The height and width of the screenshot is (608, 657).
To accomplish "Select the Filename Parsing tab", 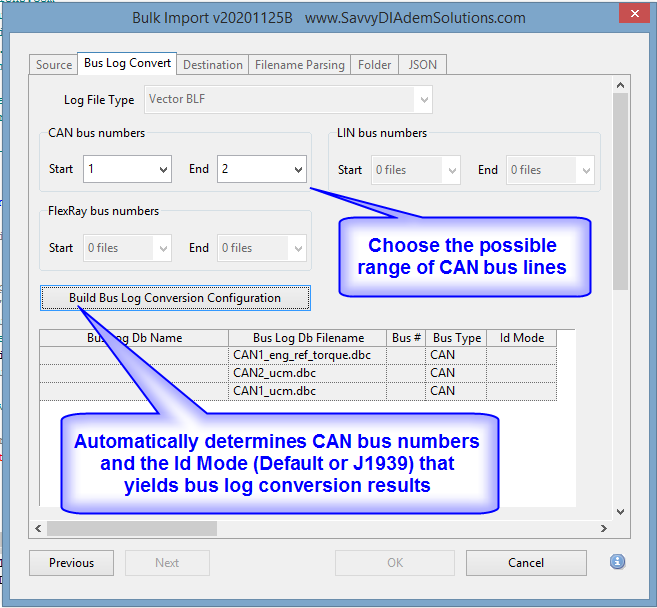I will point(299,65).
